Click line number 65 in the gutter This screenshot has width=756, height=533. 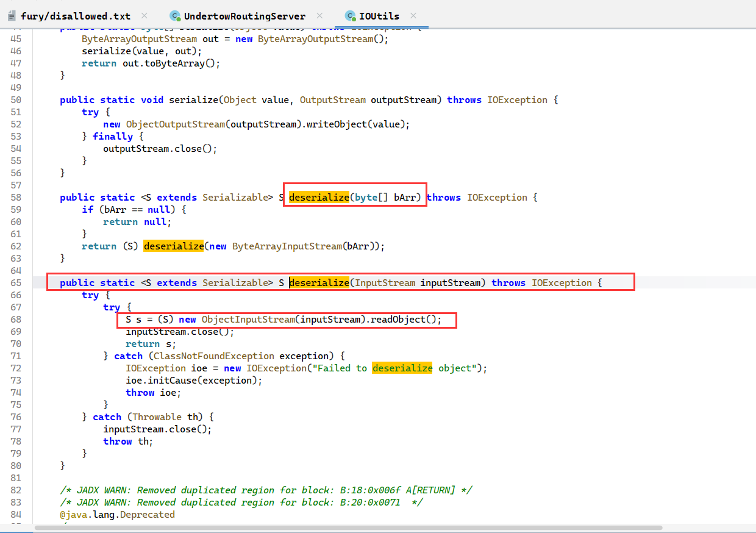pos(16,283)
